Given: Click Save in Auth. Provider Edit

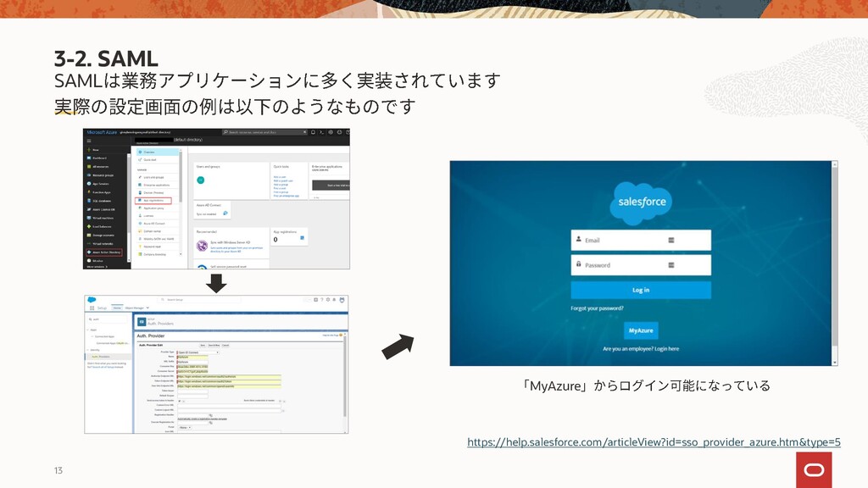Looking at the screenshot, I should click(203, 346).
